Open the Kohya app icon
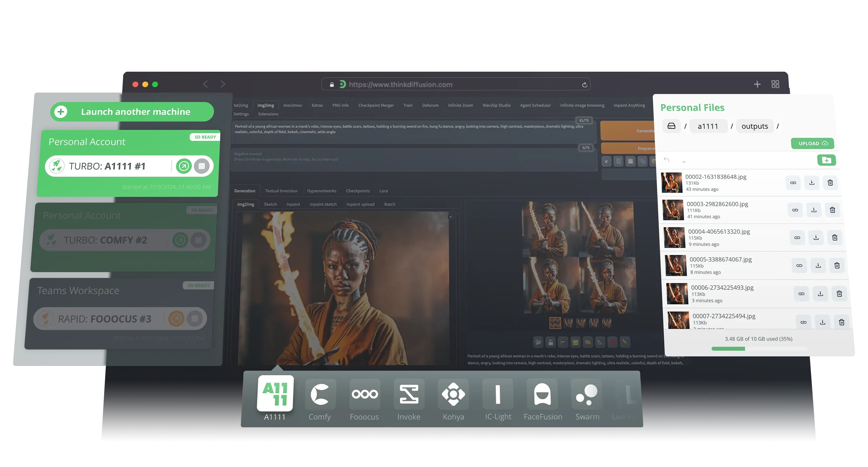This screenshot has width=868, height=467. point(453,394)
